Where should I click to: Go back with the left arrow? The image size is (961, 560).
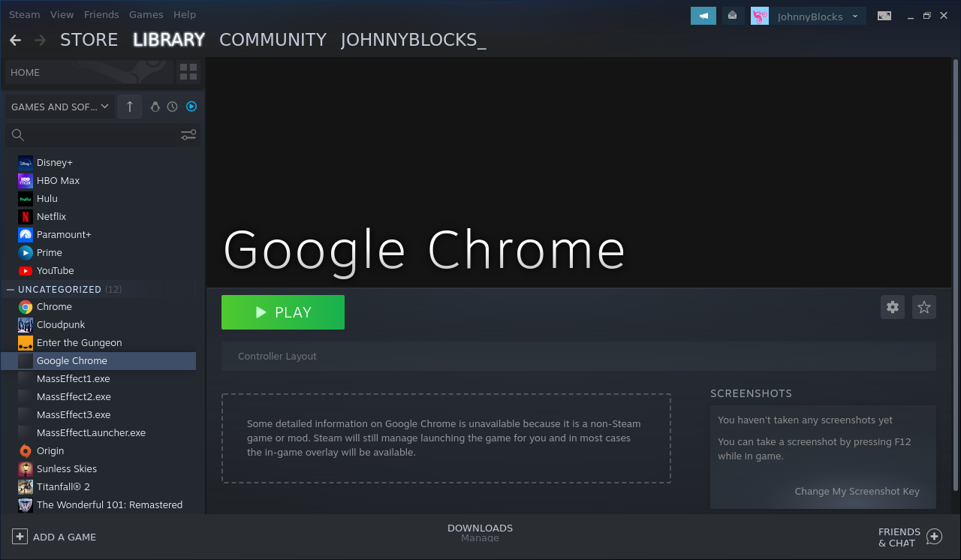[x=15, y=40]
